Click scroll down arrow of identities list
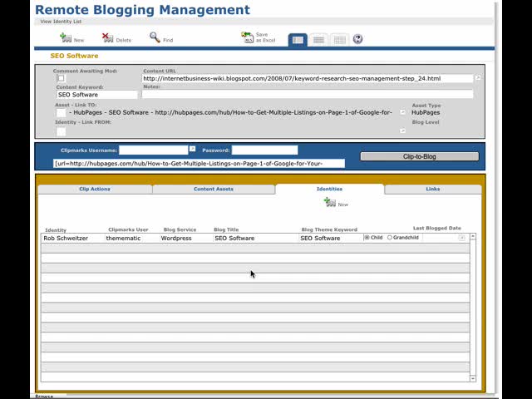 [473, 378]
